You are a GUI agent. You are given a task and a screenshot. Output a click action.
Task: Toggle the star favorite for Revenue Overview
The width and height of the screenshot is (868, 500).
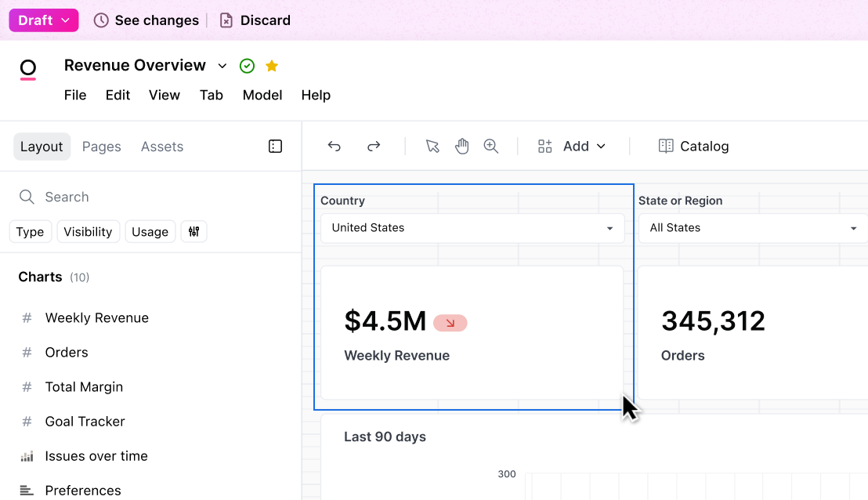pos(272,66)
